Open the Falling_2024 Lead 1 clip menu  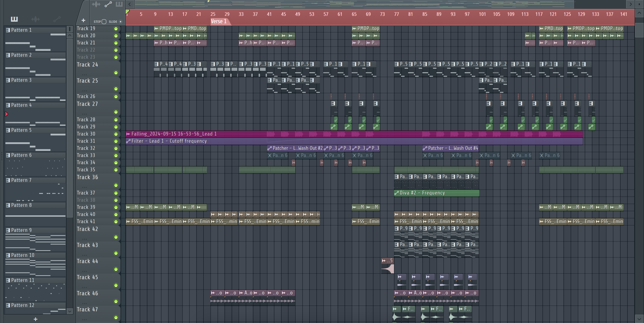coord(128,134)
